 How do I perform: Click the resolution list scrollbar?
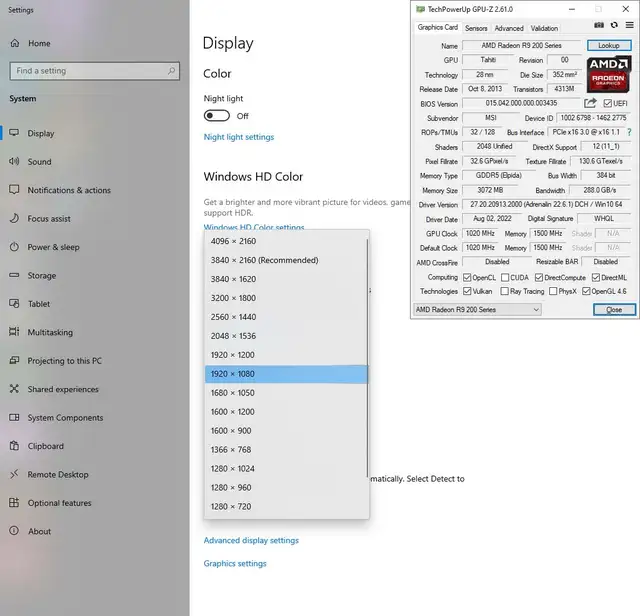[x=367, y=358]
